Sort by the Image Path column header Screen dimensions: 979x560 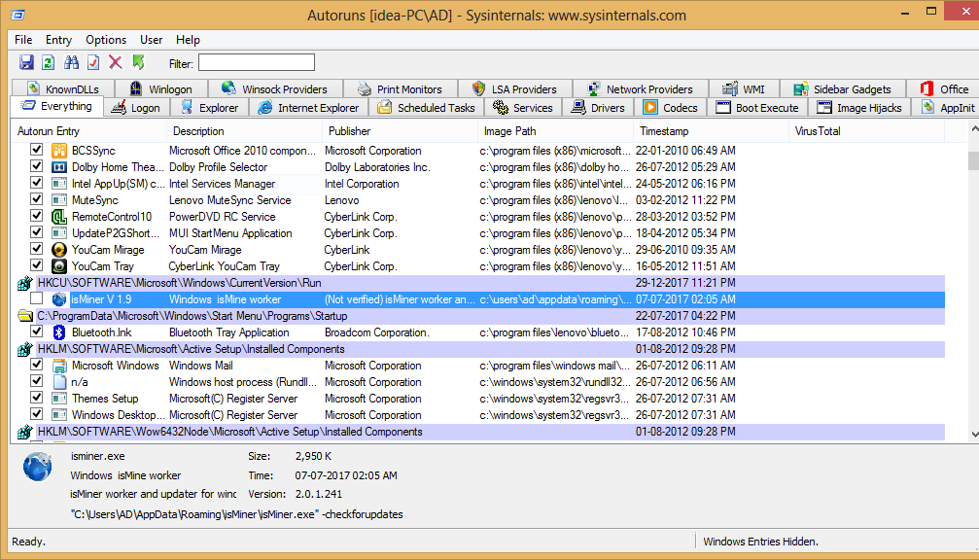(555, 131)
